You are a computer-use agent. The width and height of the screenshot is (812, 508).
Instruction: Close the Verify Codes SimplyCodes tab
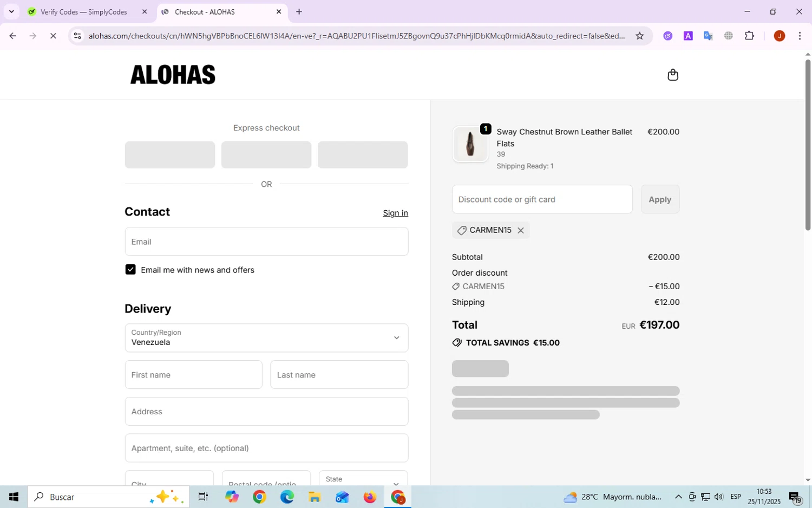coord(145,11)
